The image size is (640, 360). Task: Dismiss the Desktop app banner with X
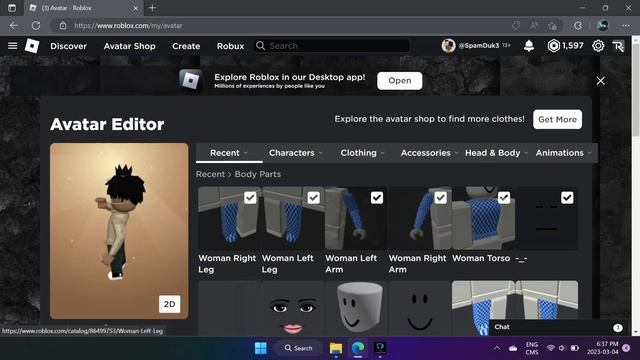600,81
